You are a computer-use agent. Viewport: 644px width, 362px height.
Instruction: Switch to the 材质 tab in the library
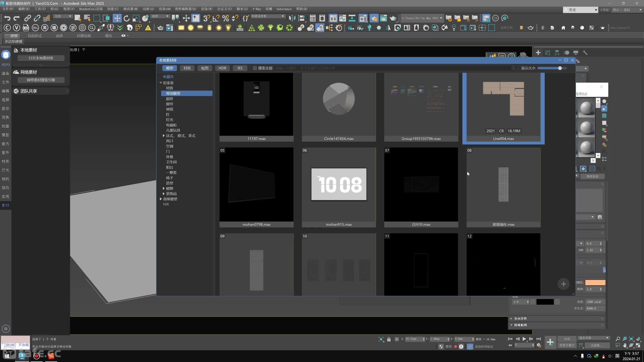click(x=187, y=68)
